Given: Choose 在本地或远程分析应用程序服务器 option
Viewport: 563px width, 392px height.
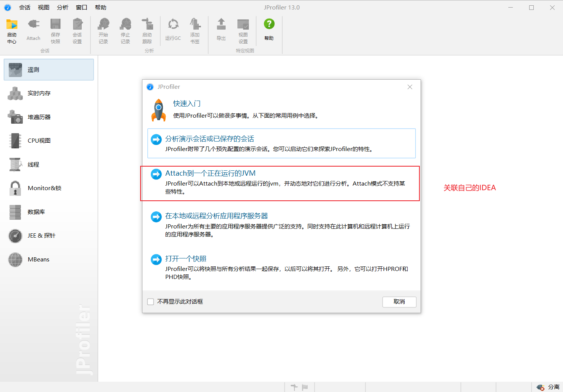Looking at the screenshot, I should 281,225.
